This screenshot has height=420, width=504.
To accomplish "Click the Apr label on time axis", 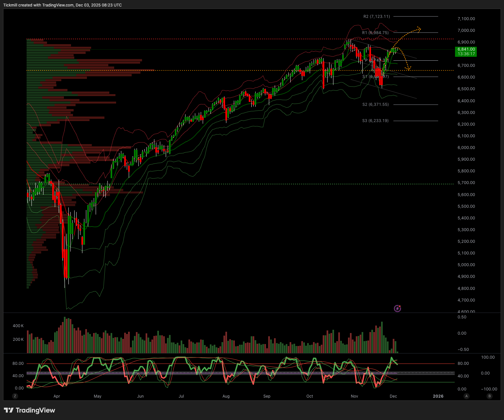I will click(x=57, y=396).
